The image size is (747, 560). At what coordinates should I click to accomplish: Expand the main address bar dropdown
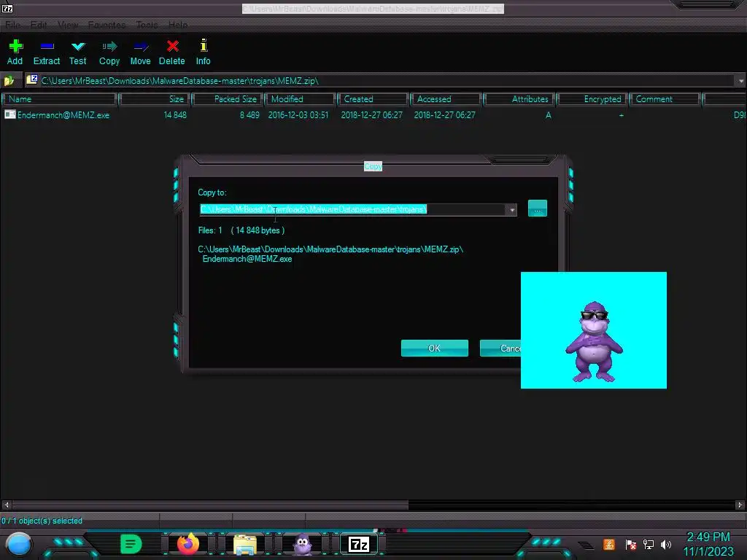[741, 81]
